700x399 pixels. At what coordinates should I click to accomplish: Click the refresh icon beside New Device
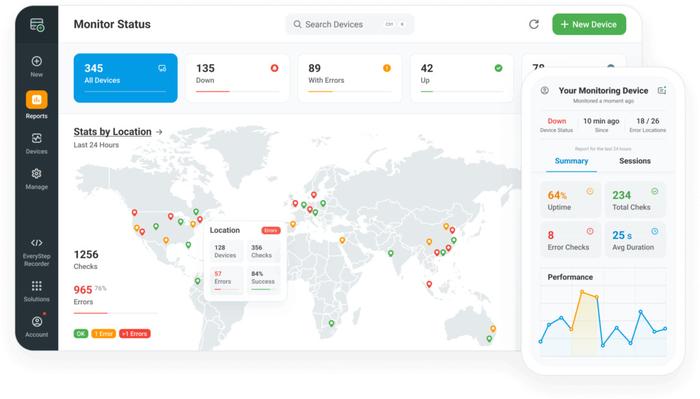pyautogui.click(x=534, y=24)
